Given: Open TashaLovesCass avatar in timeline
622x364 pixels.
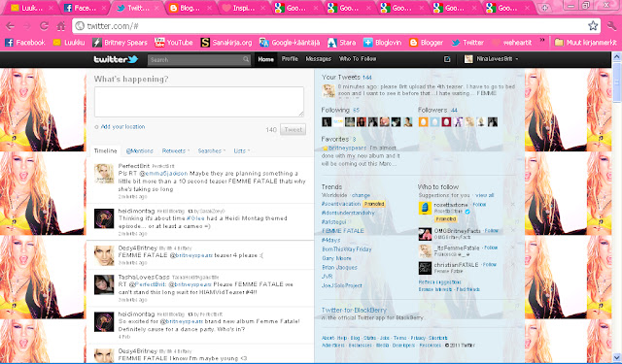Looking at the screenshot, I should (x=104, y=284).
